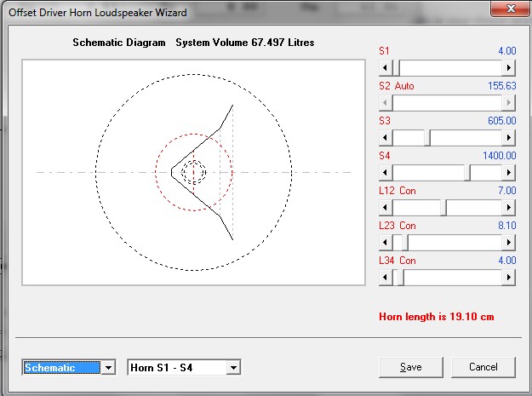Click the L23 slider left arrow
The image size is (532, 396).
click(x=386, y=243)
